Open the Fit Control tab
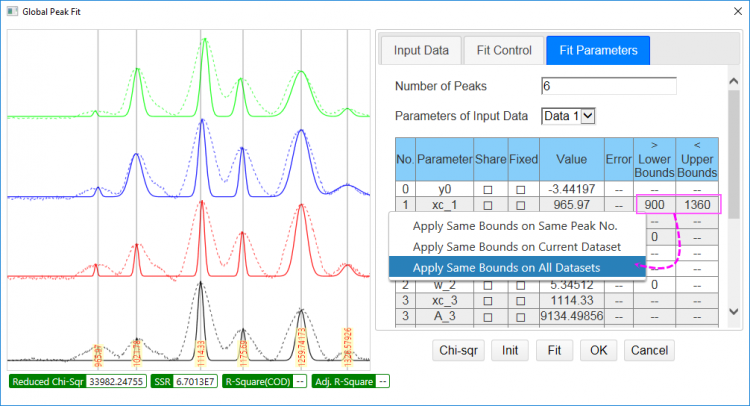750x406 pixels. coord(504,50)
